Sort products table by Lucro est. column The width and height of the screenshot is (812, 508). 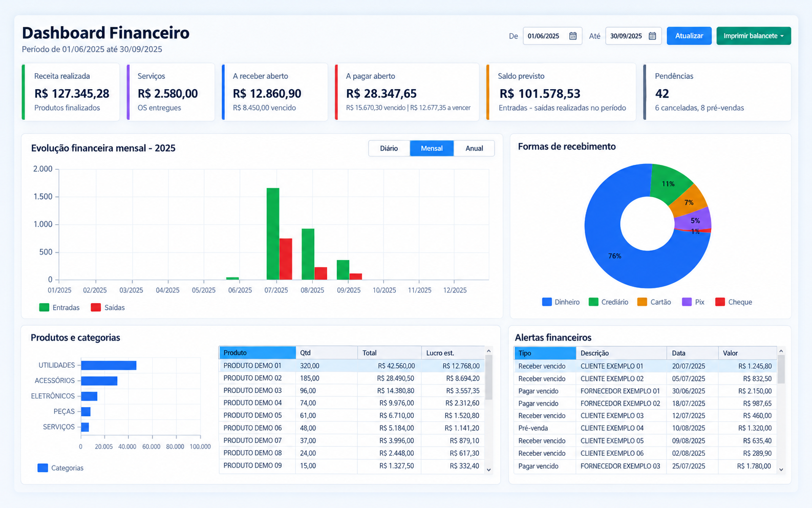pos(453,353)
